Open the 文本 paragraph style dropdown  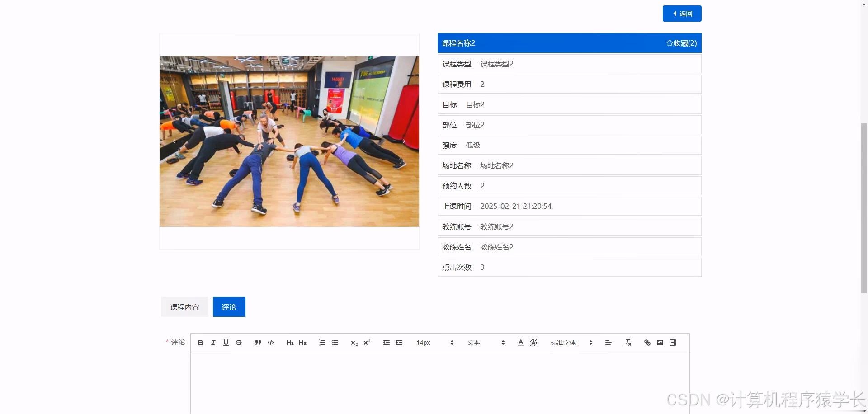[x=474, y=343]
